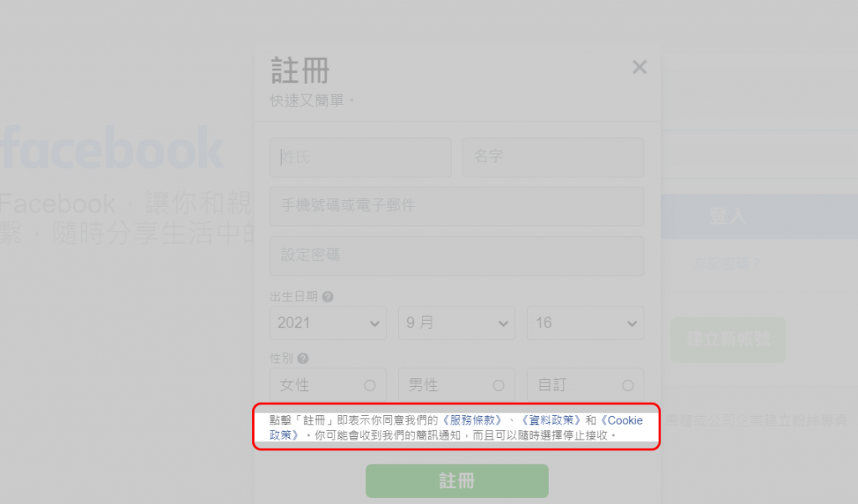This screenshot has height=504, width=858.
Task: Click the 性別 help question icon
Action: [303, 358]
